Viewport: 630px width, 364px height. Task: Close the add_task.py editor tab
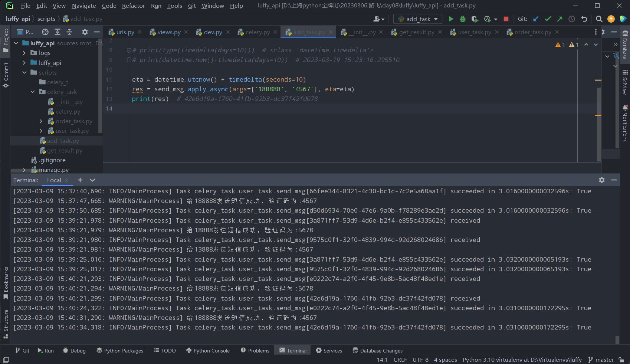click(331, 32)
